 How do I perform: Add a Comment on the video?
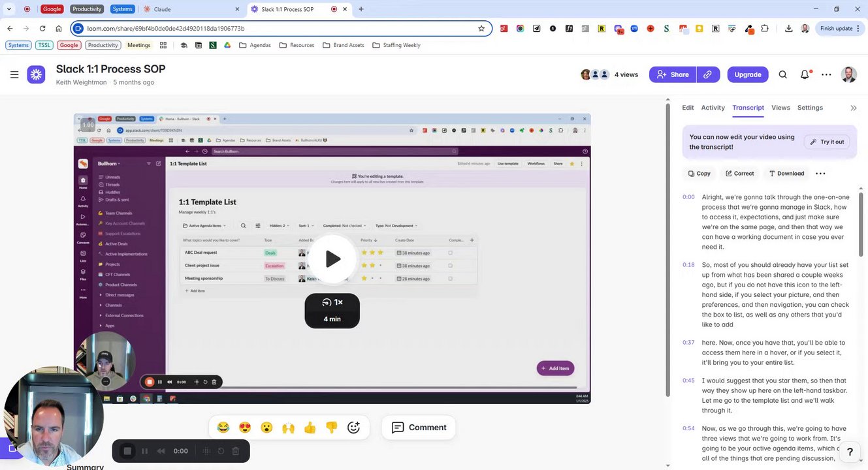click(x=419, y=428)
